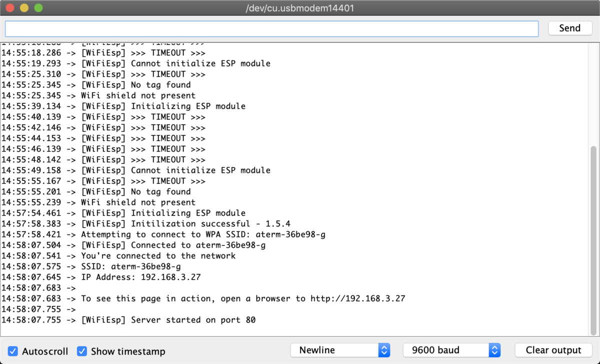
Task: Click the TIMEOUT line at 14:55:25.310
Action: pos(103,74)
